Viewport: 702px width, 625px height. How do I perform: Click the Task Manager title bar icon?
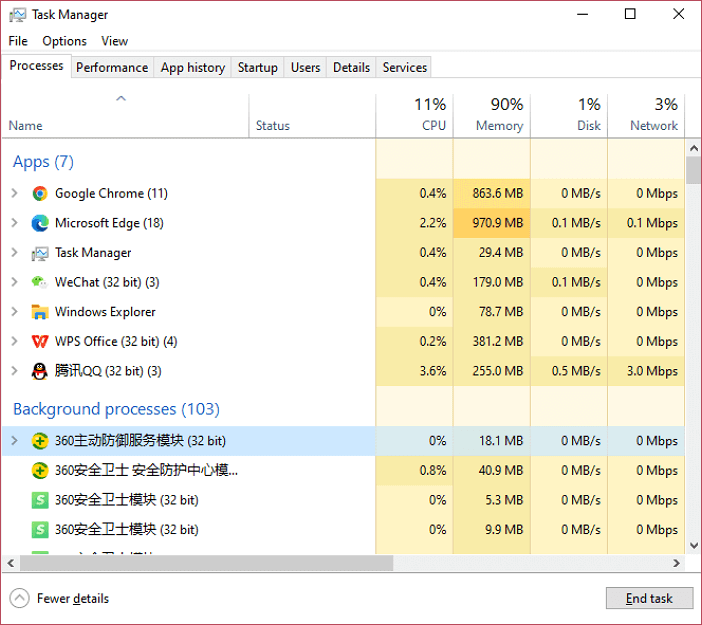click(17, 15)
